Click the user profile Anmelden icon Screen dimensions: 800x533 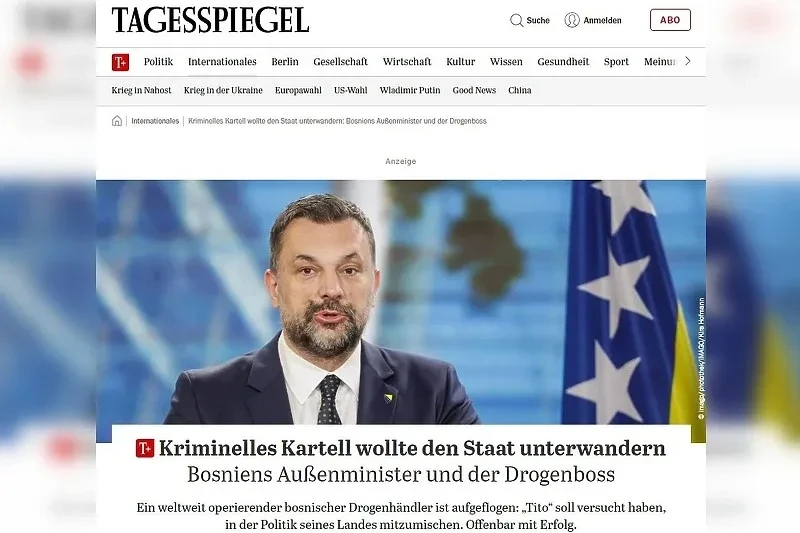pos(572,20)
